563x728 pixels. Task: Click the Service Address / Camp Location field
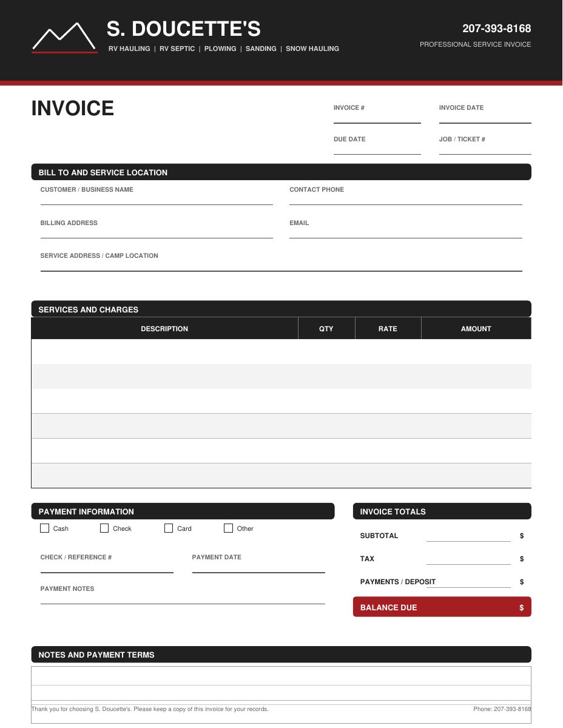[x=281, y=266]
